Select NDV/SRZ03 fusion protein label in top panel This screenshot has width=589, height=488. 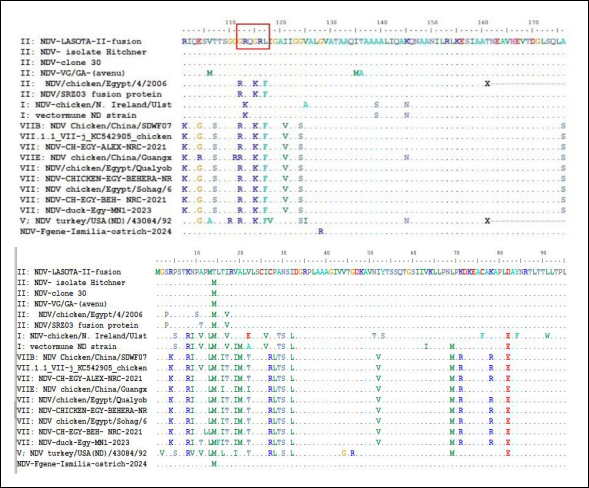pos(91,94)
